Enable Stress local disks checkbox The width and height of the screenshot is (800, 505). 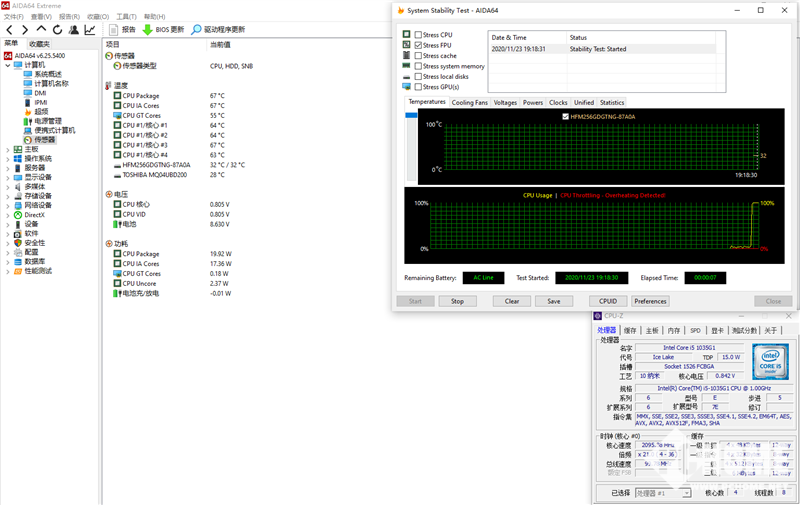pyautogui.click(x=418, y=77)
